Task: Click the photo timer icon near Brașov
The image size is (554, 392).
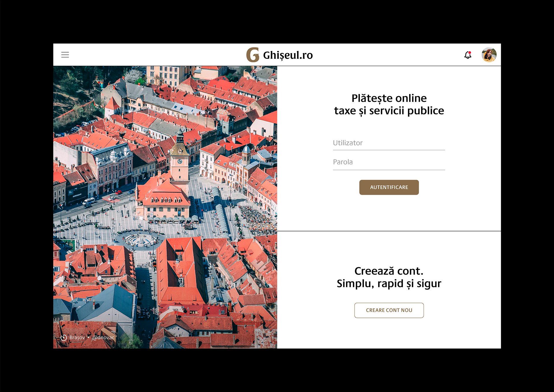Action: pyautogui.click(x=63, y=337)
